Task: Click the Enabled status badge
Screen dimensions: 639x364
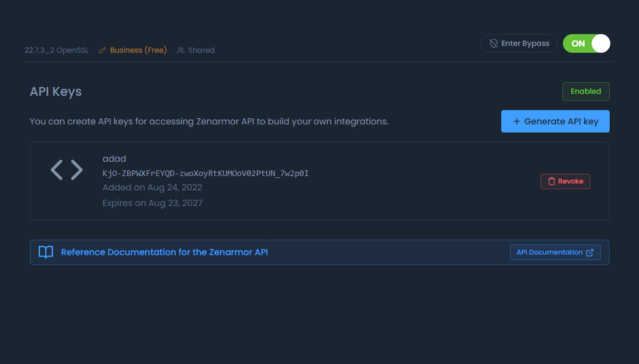Action: (x=585, y=91)
